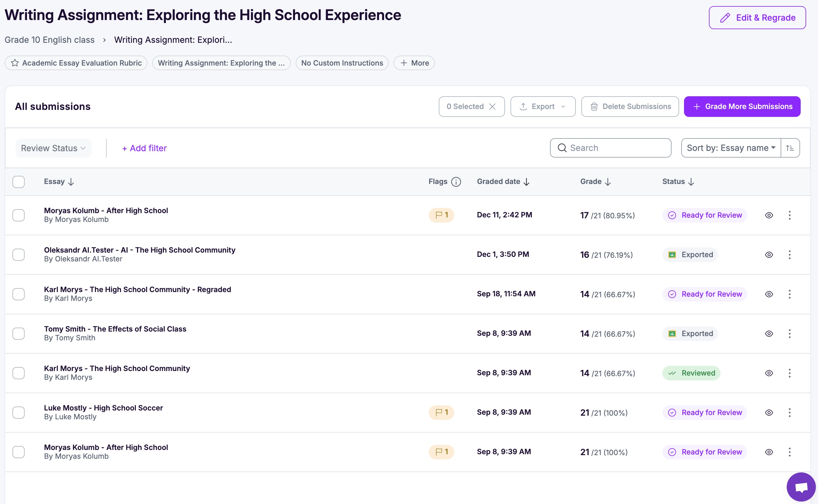Open Sort by: Essay name dropdown
This screenshot has width=818, height=504.
click(x=730, y=148)
